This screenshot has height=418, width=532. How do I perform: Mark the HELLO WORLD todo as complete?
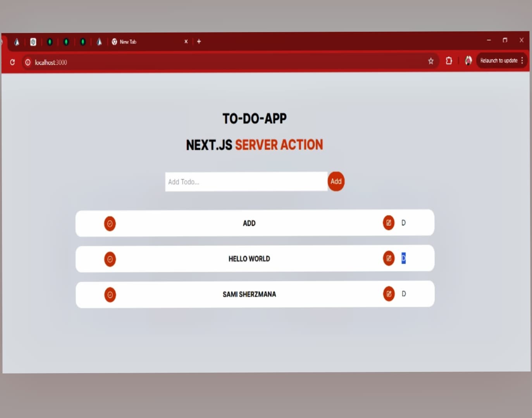pos(110,259)
